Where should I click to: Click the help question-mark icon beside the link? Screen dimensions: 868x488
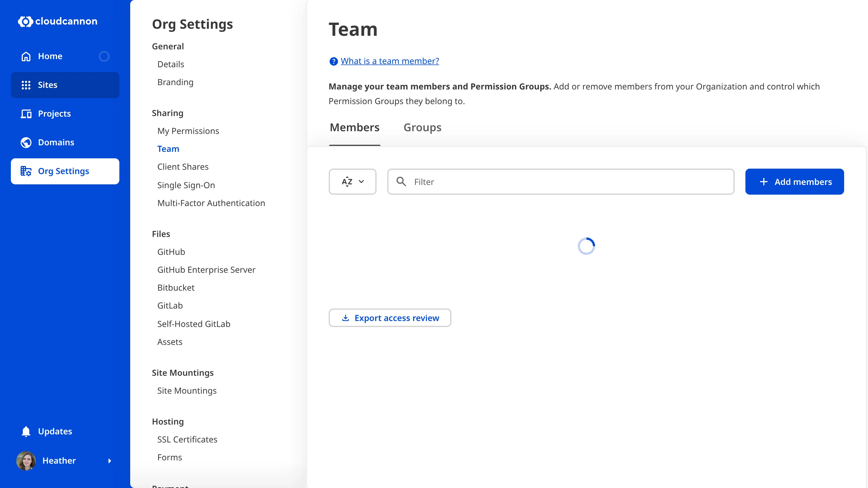coord(333,61)
